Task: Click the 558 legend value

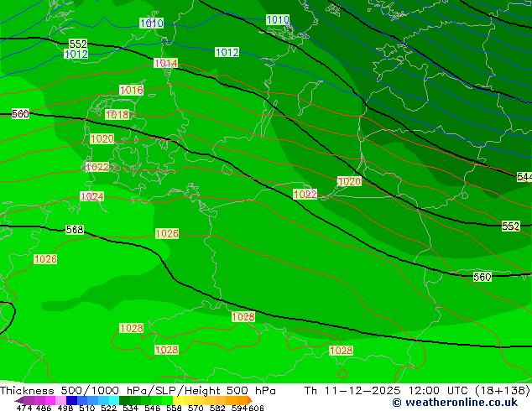Action: [174, 408]
